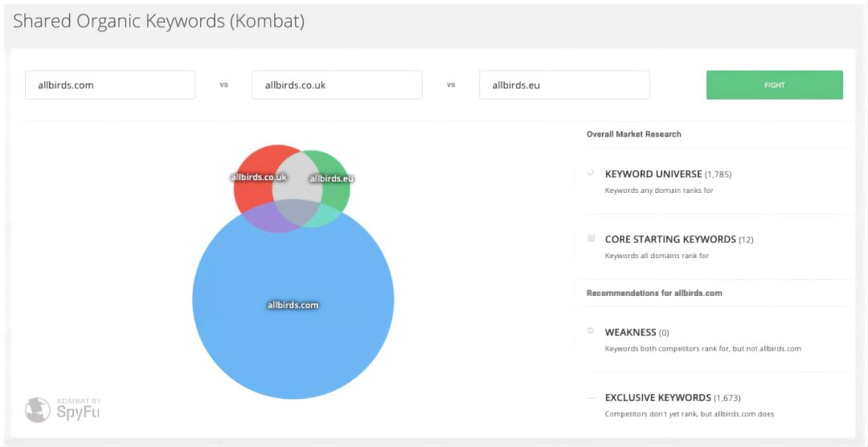Click the allbirds.co.uk label in the diagram
Image resolution: width=868 pixels, height=447 pixels.
[259, 177]
